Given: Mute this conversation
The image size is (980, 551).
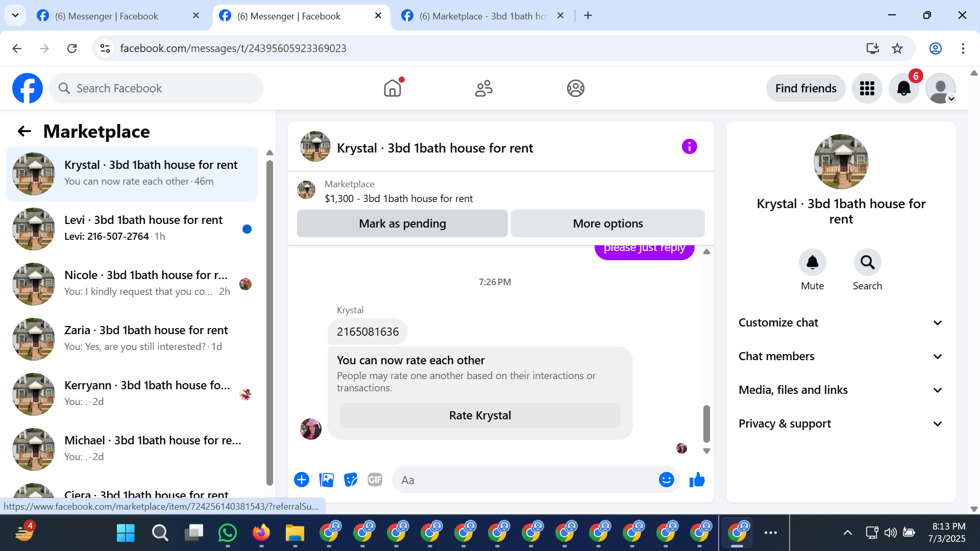Looking at the screenshot, I should pyautogui.click(x=812, y=263).
